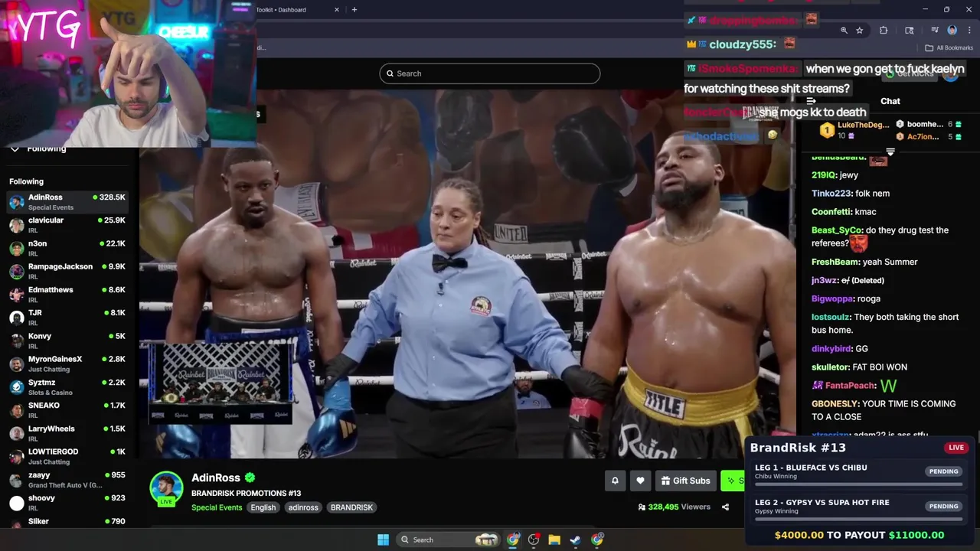980x551 pixels.
Task: Collapse the chat panel with the arrow icon
Action: pyautogui.click(x=811, y=101)
